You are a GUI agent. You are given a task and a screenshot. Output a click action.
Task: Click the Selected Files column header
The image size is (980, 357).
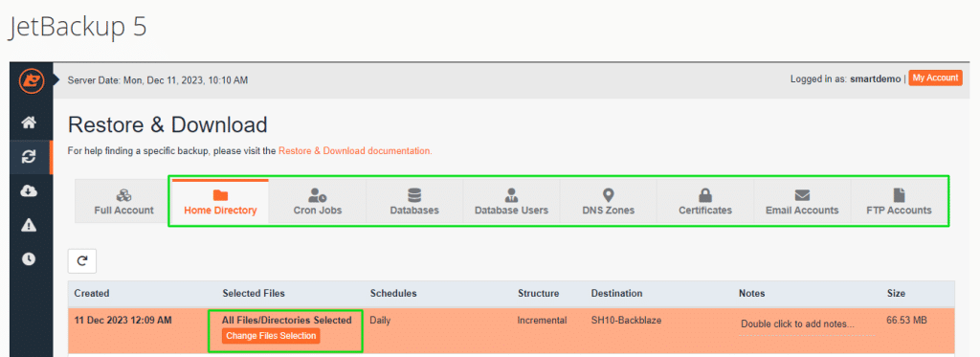click(x=253, y=293)
